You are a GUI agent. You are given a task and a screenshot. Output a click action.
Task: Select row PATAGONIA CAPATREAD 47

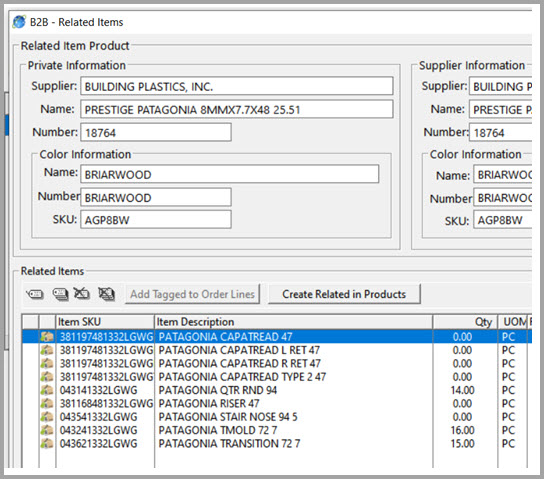(277, 336)
